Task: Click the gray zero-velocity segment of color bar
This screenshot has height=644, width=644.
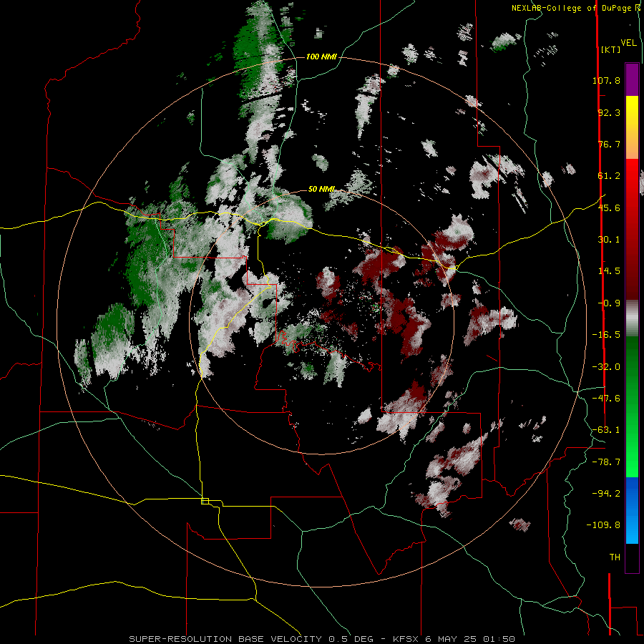Action: (632, 318)
